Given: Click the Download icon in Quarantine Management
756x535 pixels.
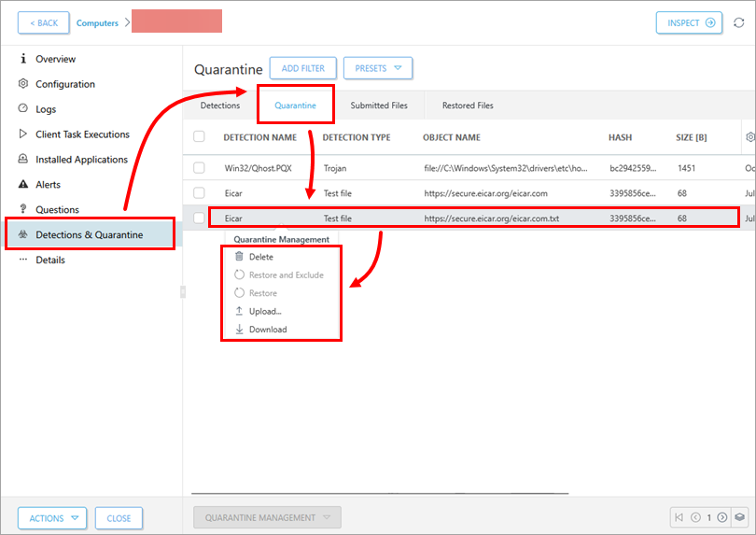Looking at the screenshot, I should [x=239, y=330].
